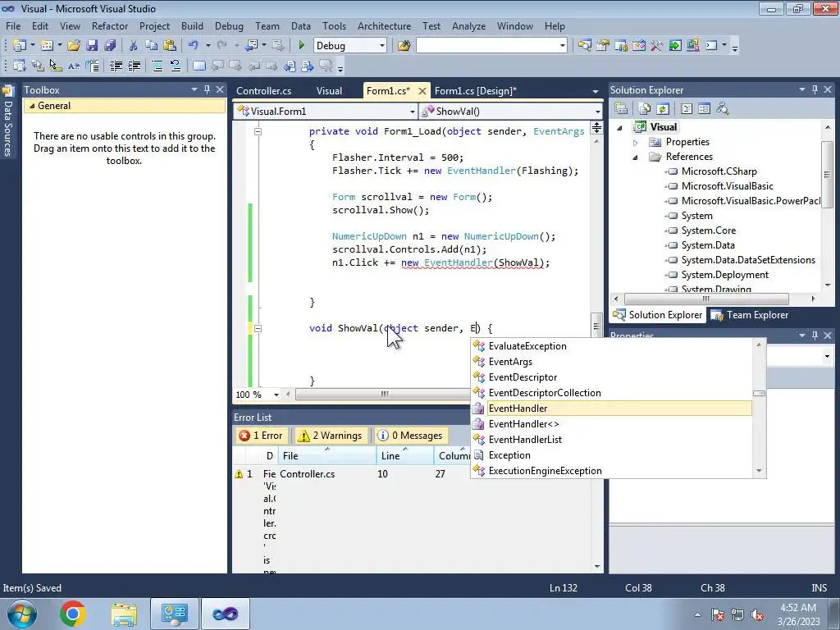The height and width of the screenshot is (630, 840).
Task: Open the Properties Window toolbar icon
Action: coord(603,46)
